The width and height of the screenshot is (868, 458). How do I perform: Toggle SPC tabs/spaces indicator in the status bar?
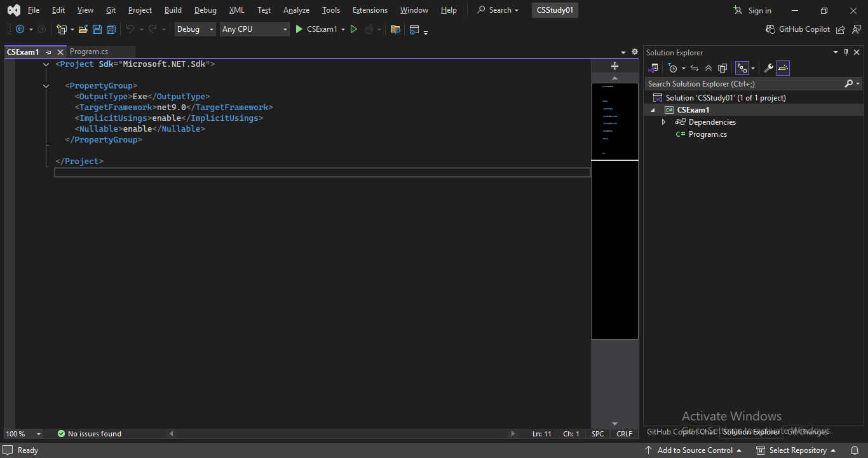pyautogui.click(x=598, y=434)
